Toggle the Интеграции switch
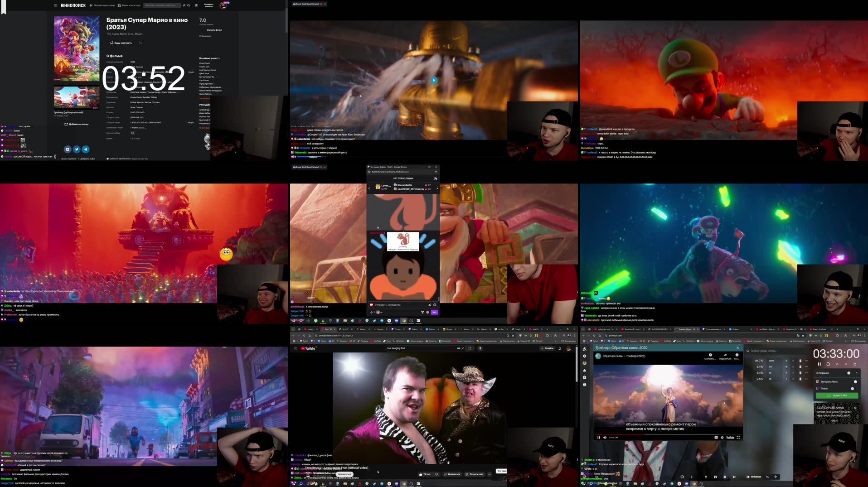The image size is (868, 487). (x=849, y=373)
